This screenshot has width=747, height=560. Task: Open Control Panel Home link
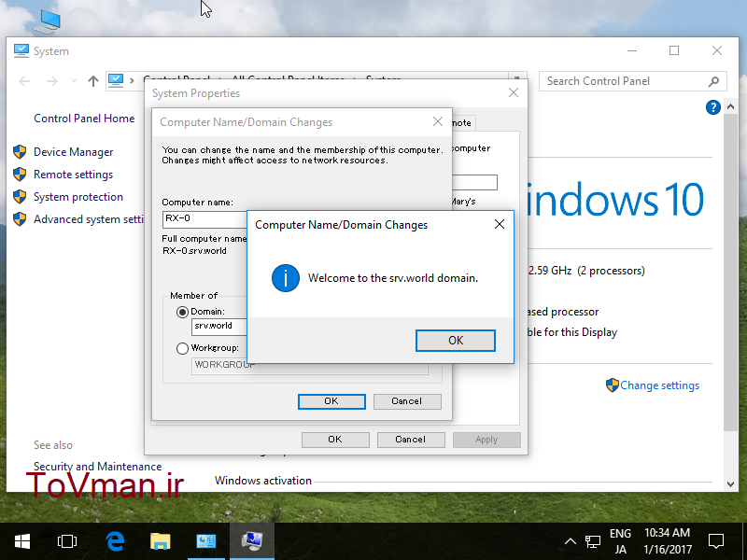coord(84,119)
